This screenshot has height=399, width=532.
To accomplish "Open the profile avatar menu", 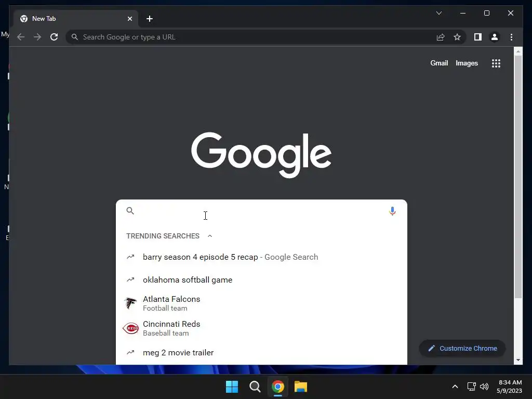I will (x=495, y=37).
